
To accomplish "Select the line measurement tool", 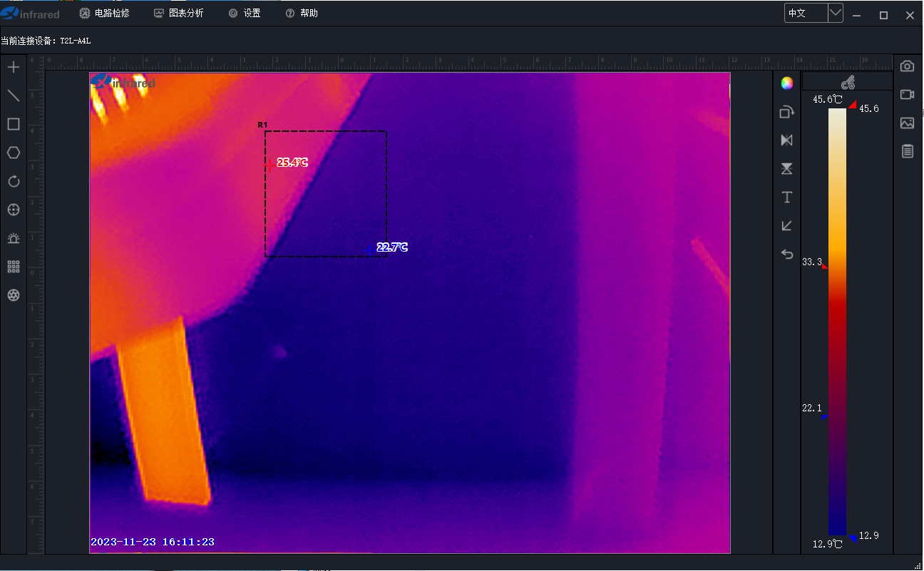I will 13,96.
